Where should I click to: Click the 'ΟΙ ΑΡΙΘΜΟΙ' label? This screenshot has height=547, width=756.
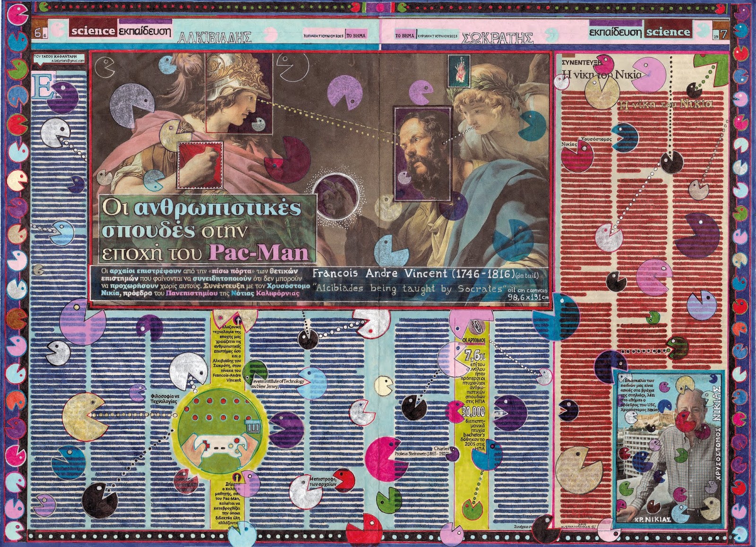(473, 339)
